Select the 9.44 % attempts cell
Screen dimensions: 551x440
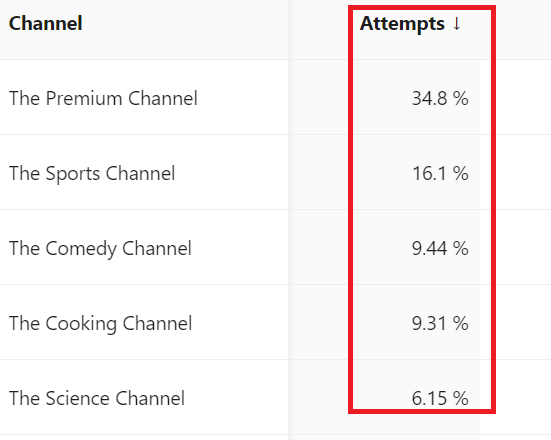[440, 248]
